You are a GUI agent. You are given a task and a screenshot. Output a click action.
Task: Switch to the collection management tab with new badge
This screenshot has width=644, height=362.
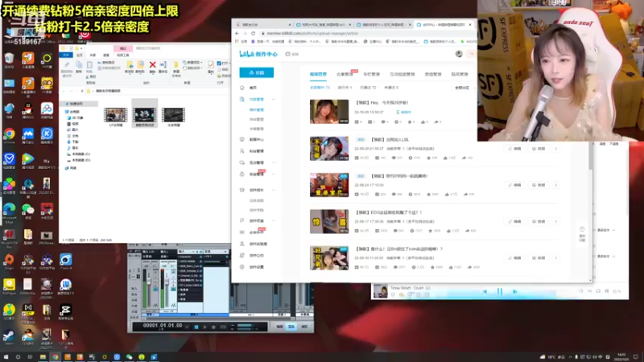pyautogui.click(x=345, y=74)
